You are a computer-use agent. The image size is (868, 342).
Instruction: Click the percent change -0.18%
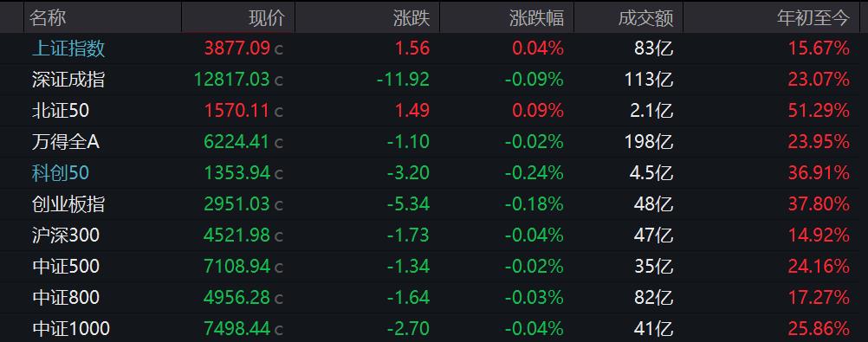(x=534, y=204)
